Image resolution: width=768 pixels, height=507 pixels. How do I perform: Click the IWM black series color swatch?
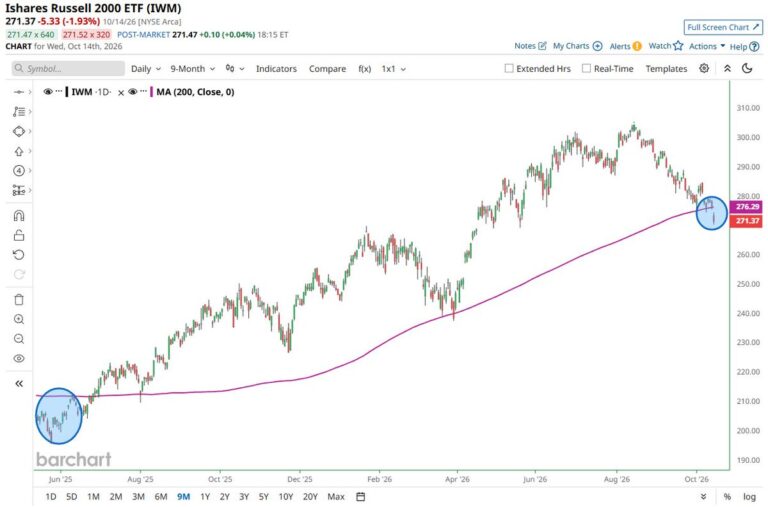point(67,92)
